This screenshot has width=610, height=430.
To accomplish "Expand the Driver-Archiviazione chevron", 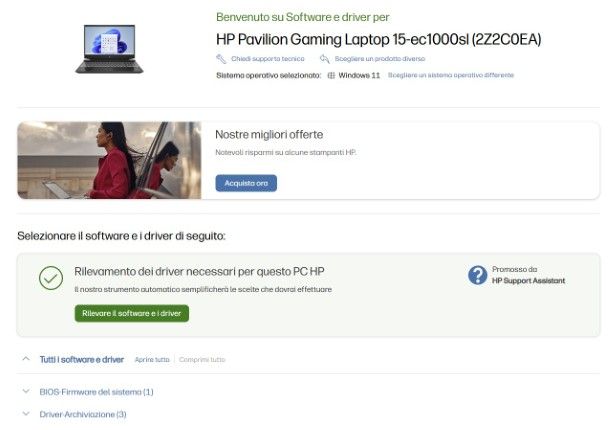I will [26, 414].
